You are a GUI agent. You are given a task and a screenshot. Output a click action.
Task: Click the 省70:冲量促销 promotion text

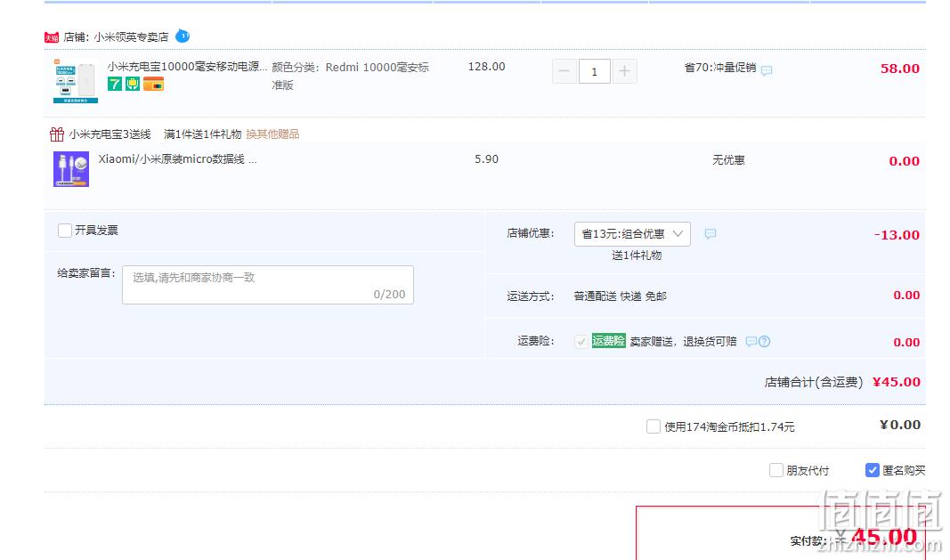pos(719,68)
